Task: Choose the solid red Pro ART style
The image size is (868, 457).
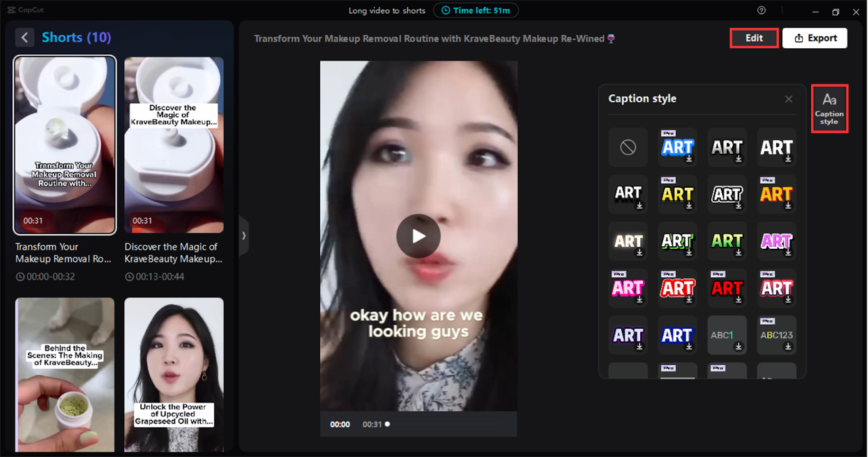Action: point(727,287)
